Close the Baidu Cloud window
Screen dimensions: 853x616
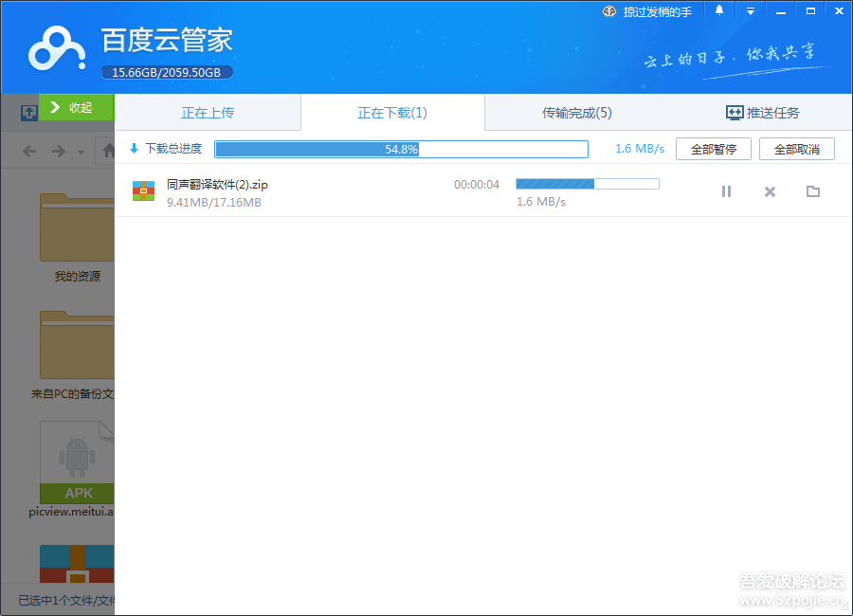click(840, 10)
